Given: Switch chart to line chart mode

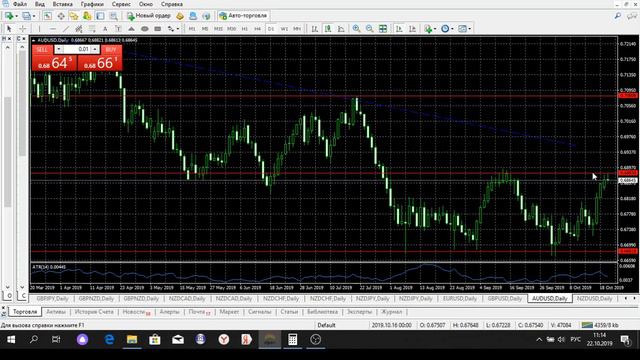Looking at the screenshot, I should [x=341, y=29].
